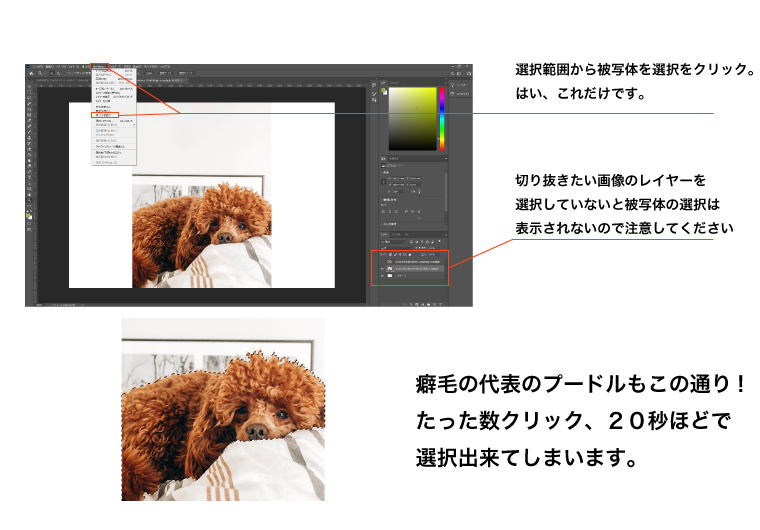This screenshot has height=530, width=760.
Task: Open the フィルター menu
Action: pos(115,66)
